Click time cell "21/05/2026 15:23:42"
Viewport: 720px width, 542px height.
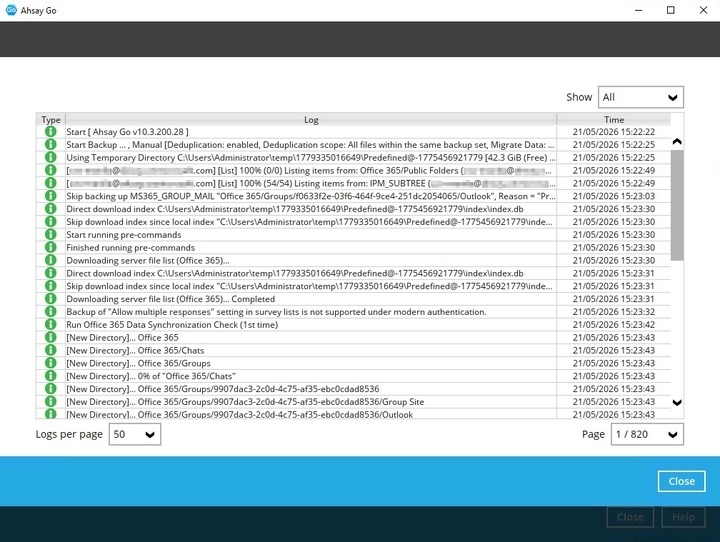pyautogui.click(x=613, y=325)
